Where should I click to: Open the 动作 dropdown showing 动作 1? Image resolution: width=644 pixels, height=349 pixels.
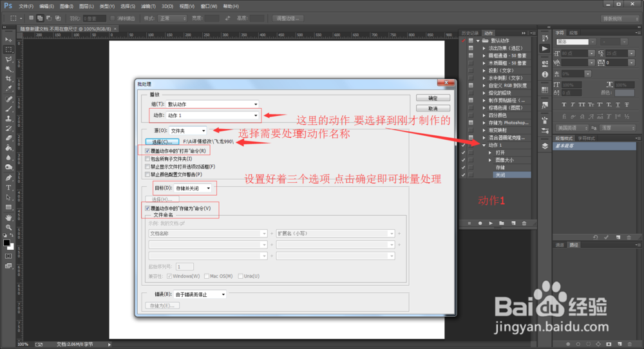tap(213, 115)
